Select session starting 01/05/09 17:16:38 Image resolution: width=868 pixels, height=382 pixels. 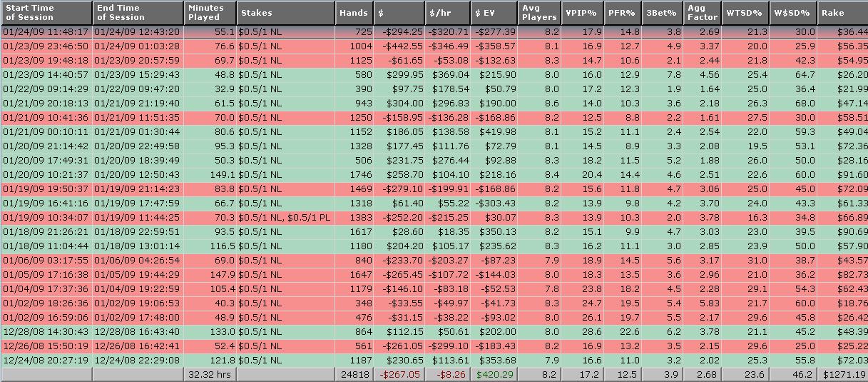[434, 275]
